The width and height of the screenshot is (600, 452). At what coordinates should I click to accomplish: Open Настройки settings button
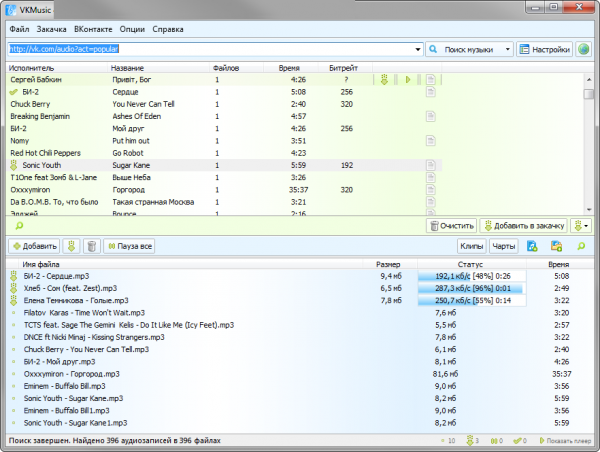(x=545, y=49)
